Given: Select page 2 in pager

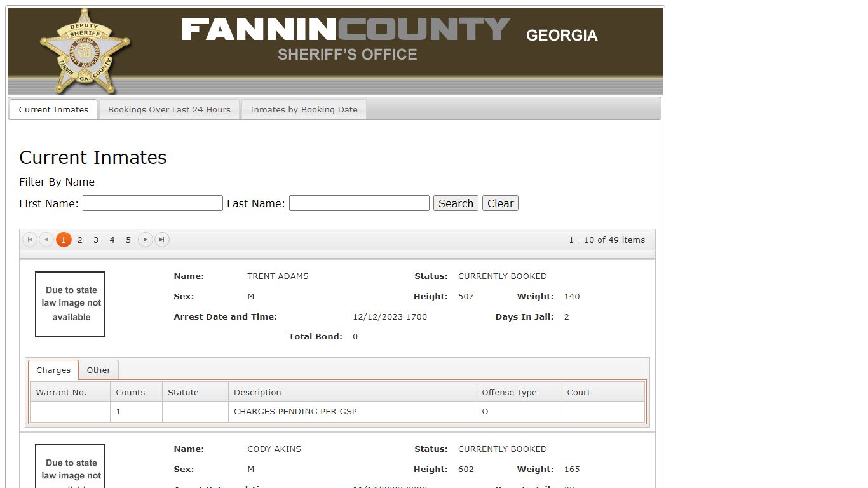Looking at the screenshot, I should (x=79, y=240).
